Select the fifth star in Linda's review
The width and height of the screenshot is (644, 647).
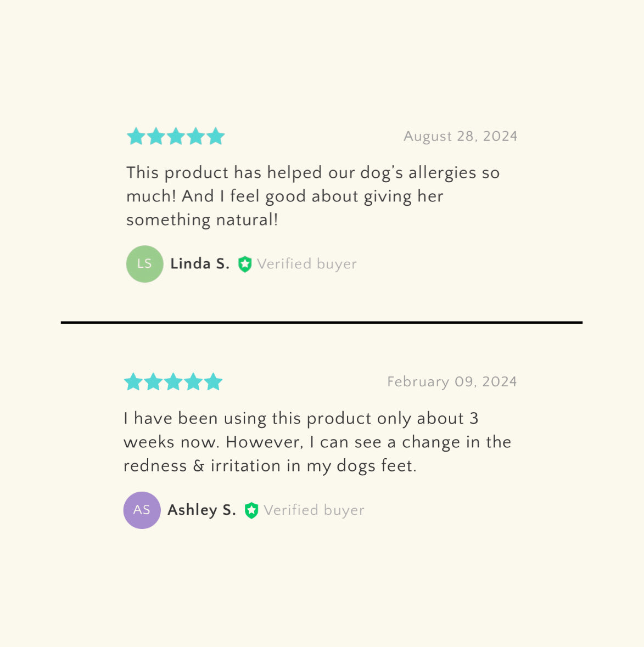(216, 136)
